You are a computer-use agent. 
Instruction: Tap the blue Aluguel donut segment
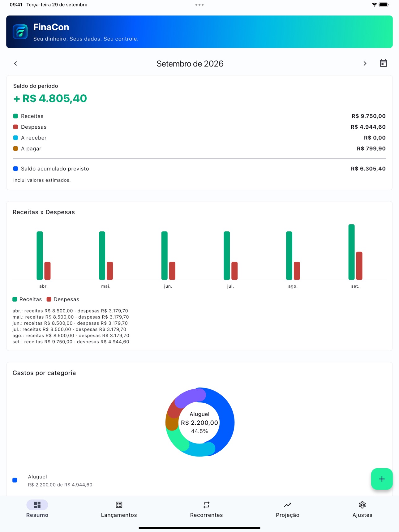click(226, 423)
